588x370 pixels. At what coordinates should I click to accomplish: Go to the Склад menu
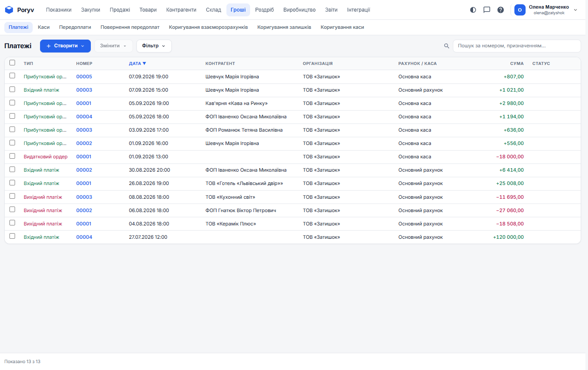[214, 10]
